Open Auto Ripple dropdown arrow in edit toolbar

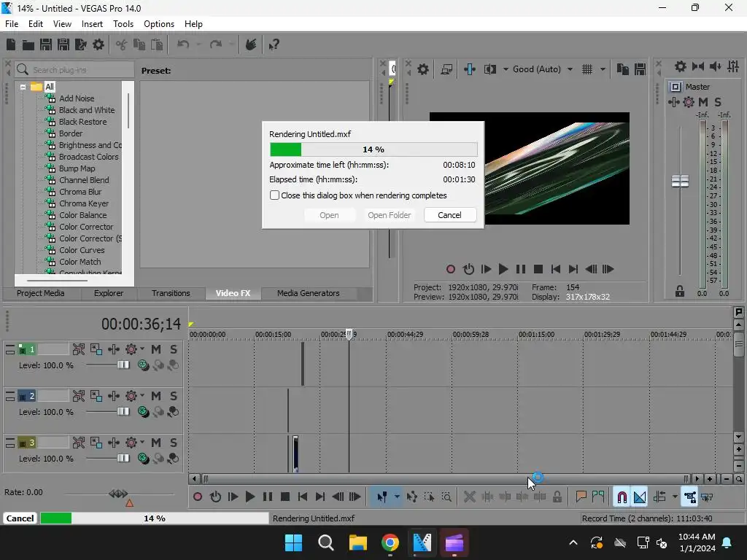point(675,497)
